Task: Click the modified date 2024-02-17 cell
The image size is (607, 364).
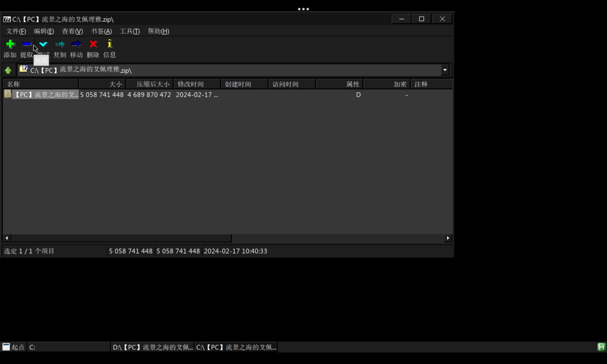Action: pos(197,95)
